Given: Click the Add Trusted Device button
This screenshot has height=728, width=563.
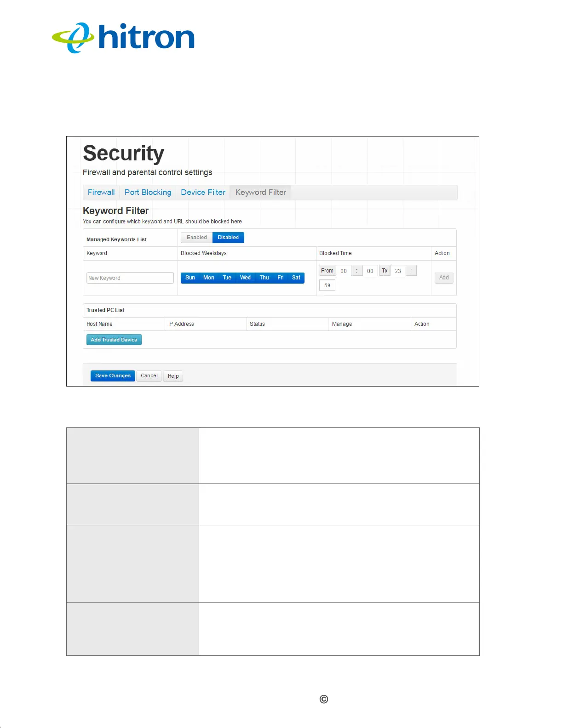Looking at the screenshot, I should tap(114, 340).
